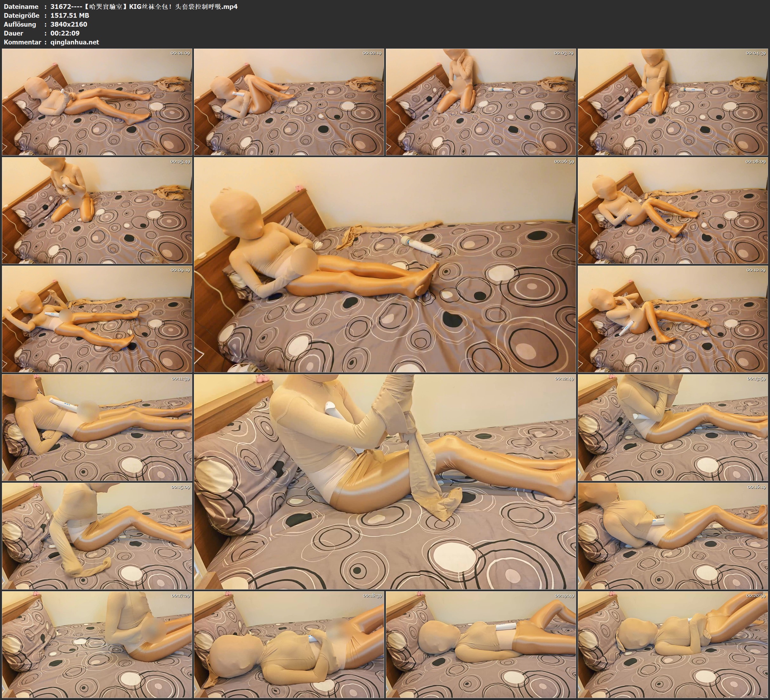
Task: Click the 3840x2160 resolution value
Action: 69,24
